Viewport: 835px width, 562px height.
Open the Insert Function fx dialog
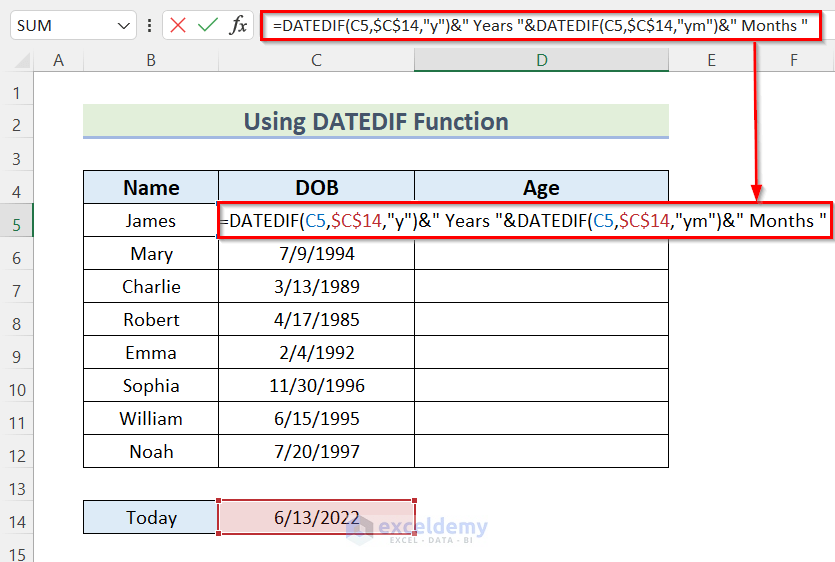pos(238,25)
